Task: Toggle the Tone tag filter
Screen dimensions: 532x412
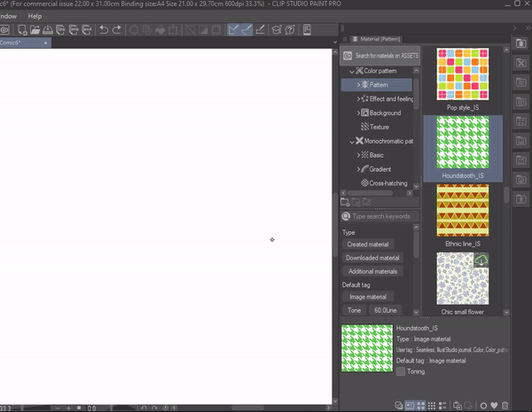Action: point(354,310)
